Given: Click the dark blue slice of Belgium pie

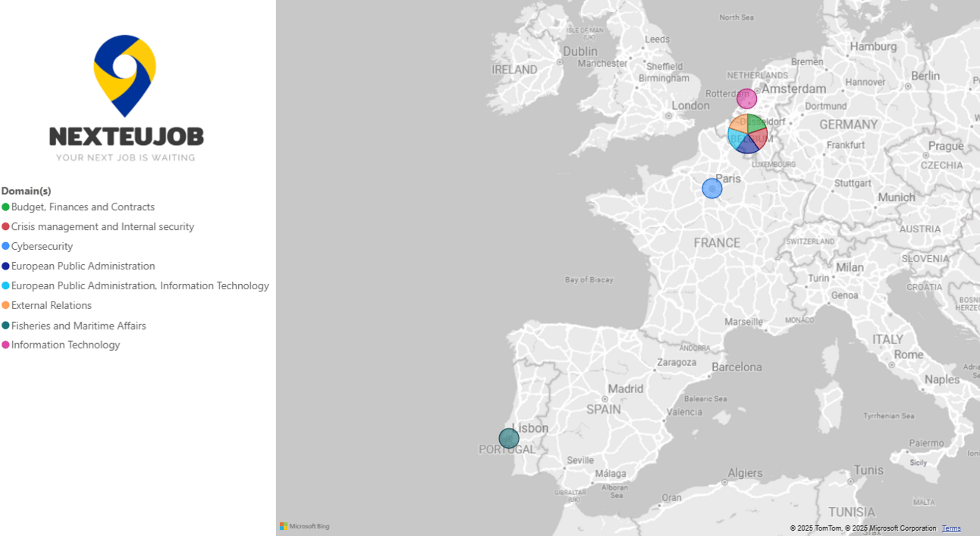Looking at the screenshot, I should pyautogui.click(x=748, y=145).
